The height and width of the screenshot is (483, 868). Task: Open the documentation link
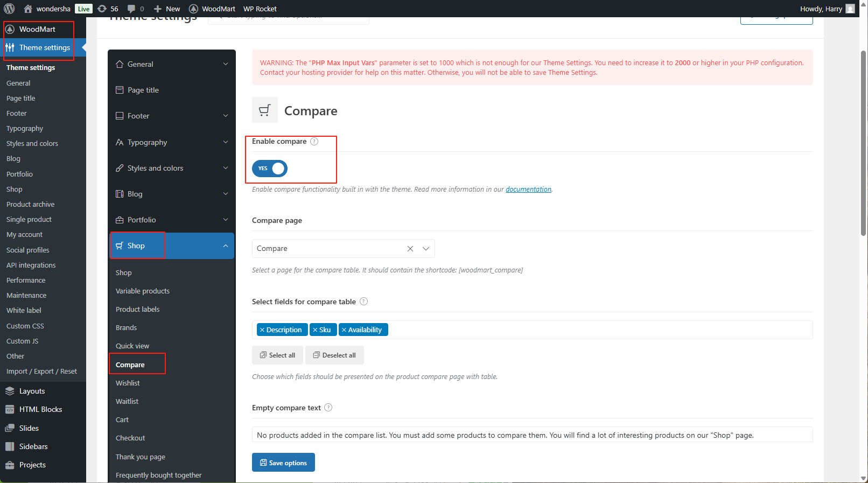pyautogui.click(x=528, y=190)
